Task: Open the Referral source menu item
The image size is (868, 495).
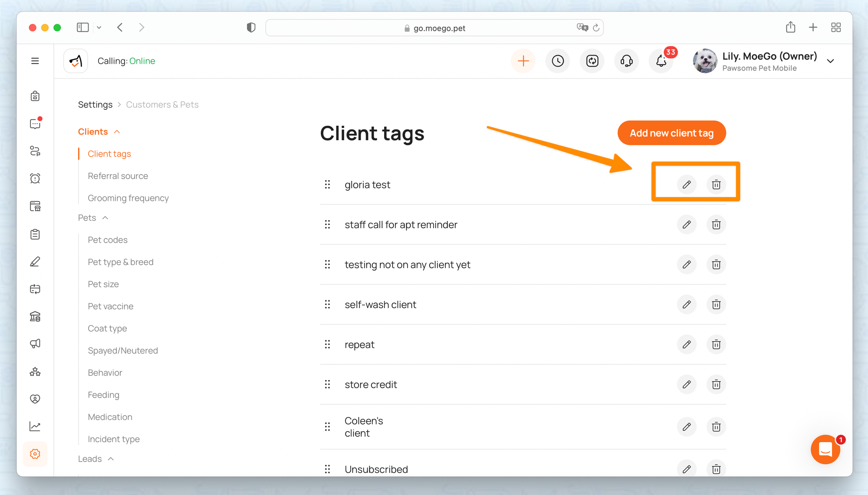Action: pos(118,176)
